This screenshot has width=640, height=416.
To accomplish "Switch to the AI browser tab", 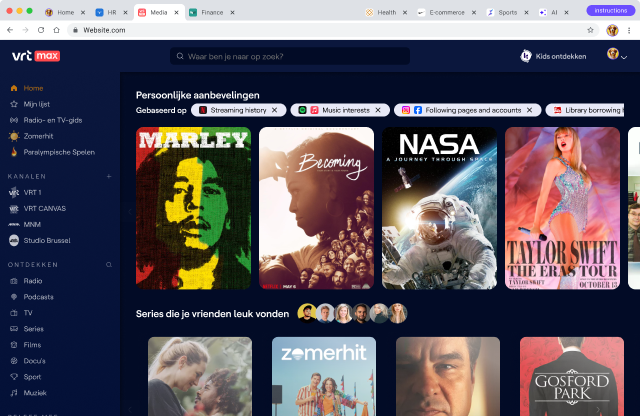I will (549, 13).
